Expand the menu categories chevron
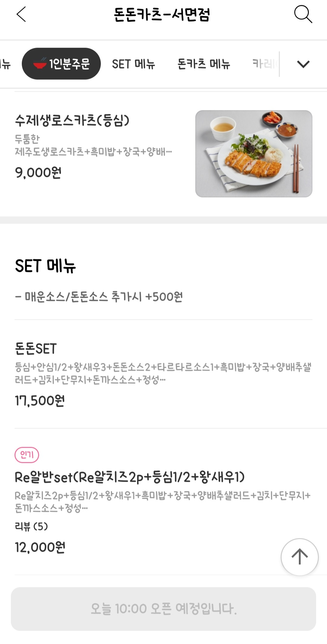The image size is (327, 644). [303, 64]
